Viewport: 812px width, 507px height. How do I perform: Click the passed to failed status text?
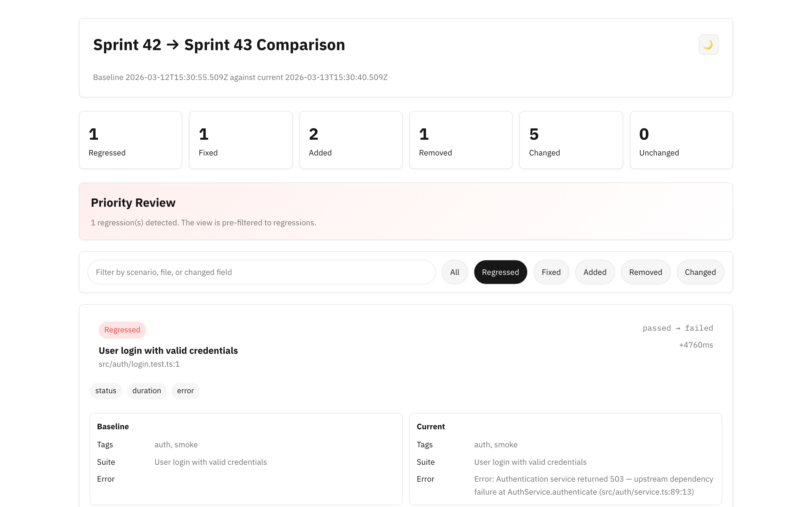(677, 328)
